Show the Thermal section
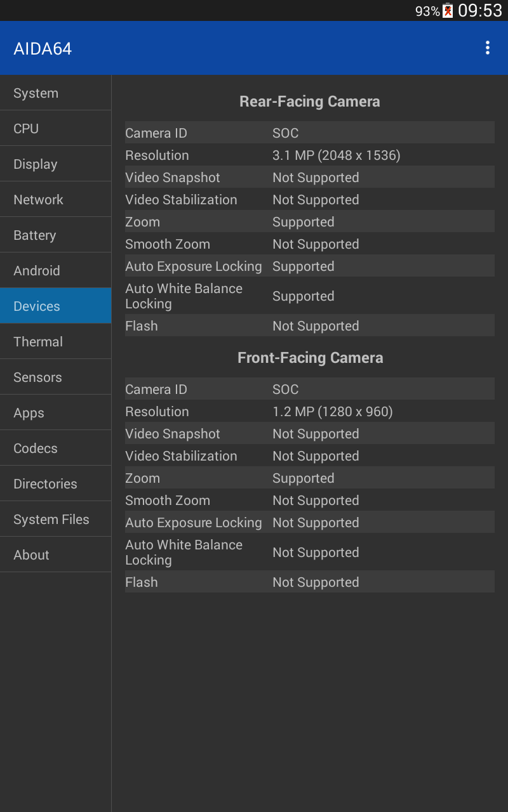 pos(55,341)
